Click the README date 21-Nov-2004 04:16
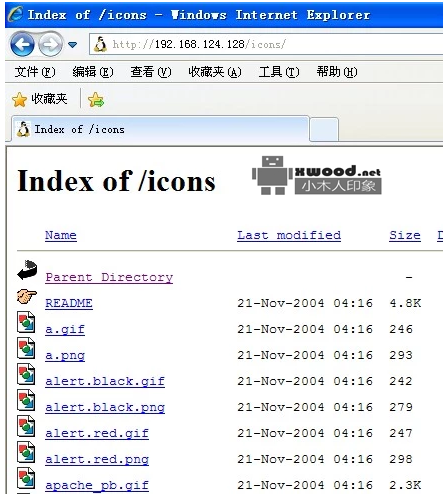Viewport: 445px width, 503px height. pyautogui.click(x=305, y=303)
